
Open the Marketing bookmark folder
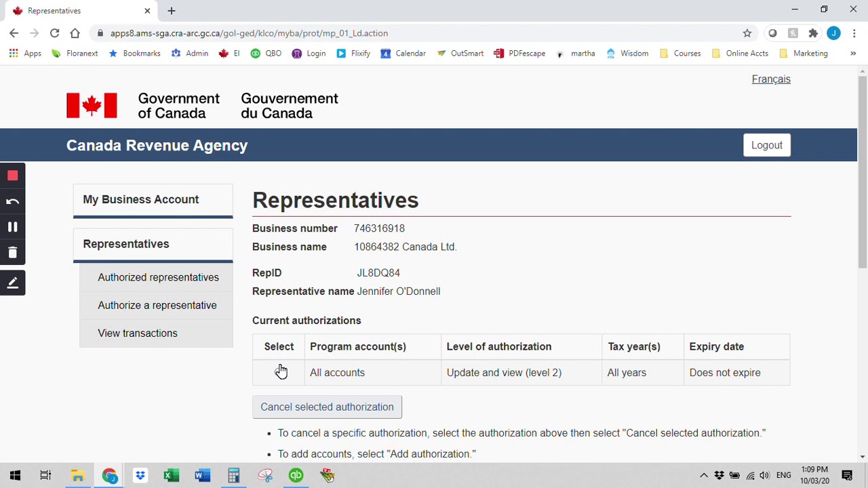click(x=804, y=54)
